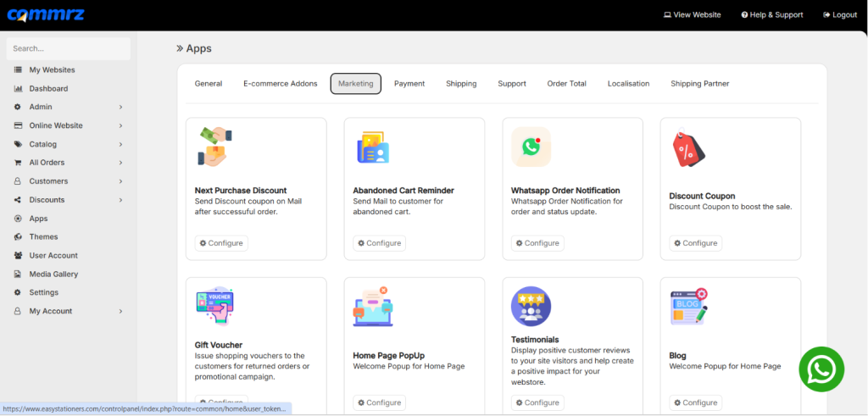The height and width of the screenshot is (416, 868).
Task: Open Help & Support link
Action: click(772, 15)
